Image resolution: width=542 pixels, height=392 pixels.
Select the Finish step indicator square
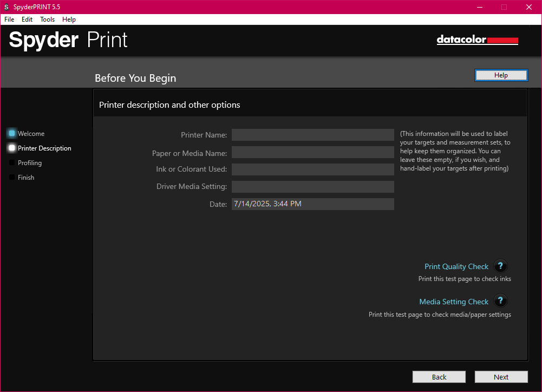[x=12, y=177]
